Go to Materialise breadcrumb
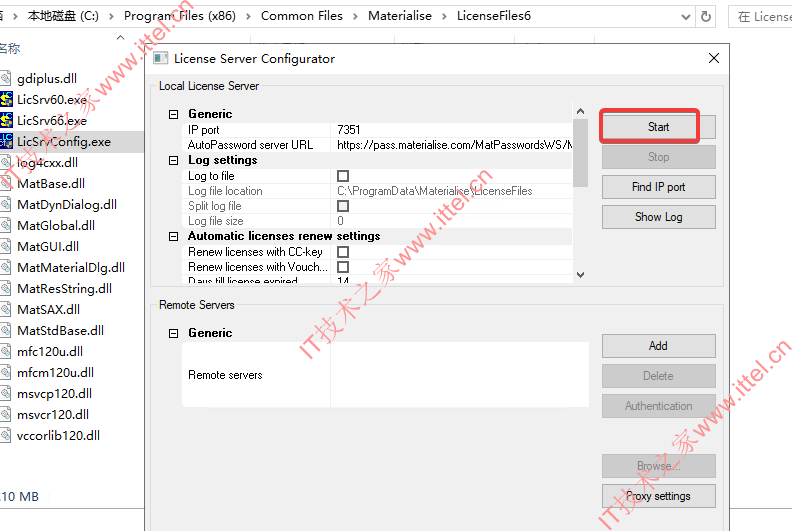The width and height of the screenshot is (792, 531). tap(400, 16)
